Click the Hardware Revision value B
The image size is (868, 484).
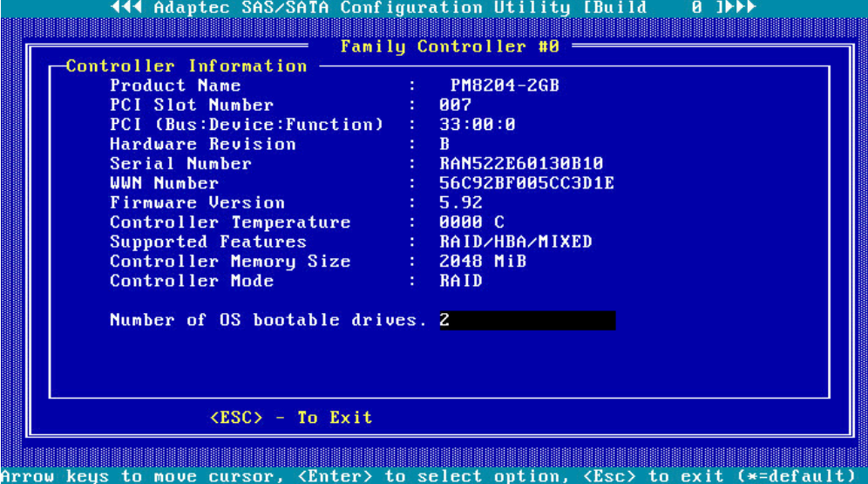click(x=445, y=144)
